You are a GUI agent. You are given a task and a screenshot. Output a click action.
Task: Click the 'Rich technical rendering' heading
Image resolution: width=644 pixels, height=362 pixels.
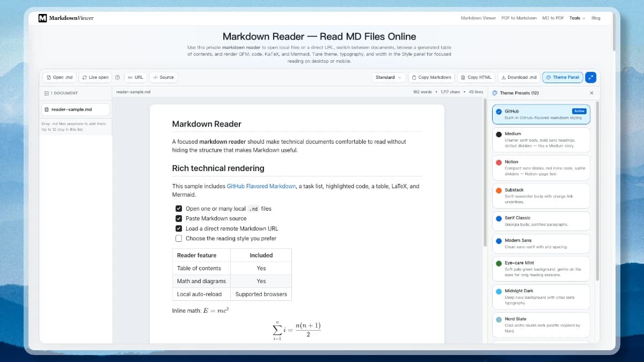coord(218,168)
